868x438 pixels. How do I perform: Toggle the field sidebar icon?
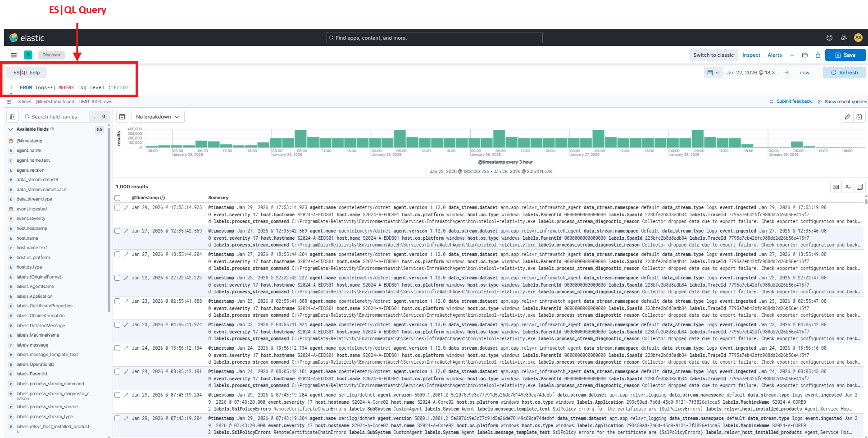(13, 117)
